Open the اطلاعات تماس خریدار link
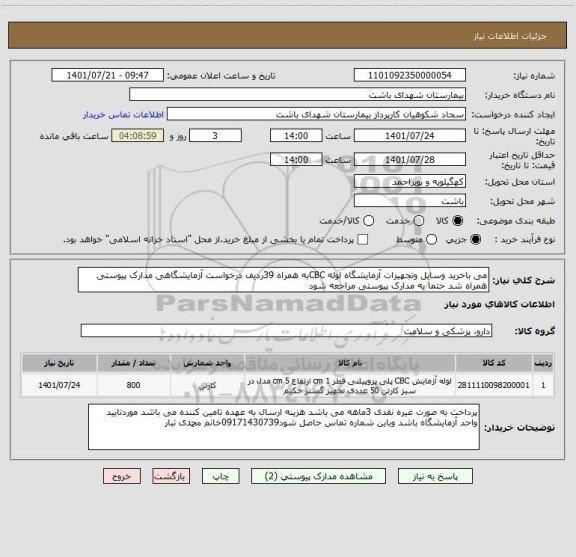The image size is (576, 557). click(123, 115)
